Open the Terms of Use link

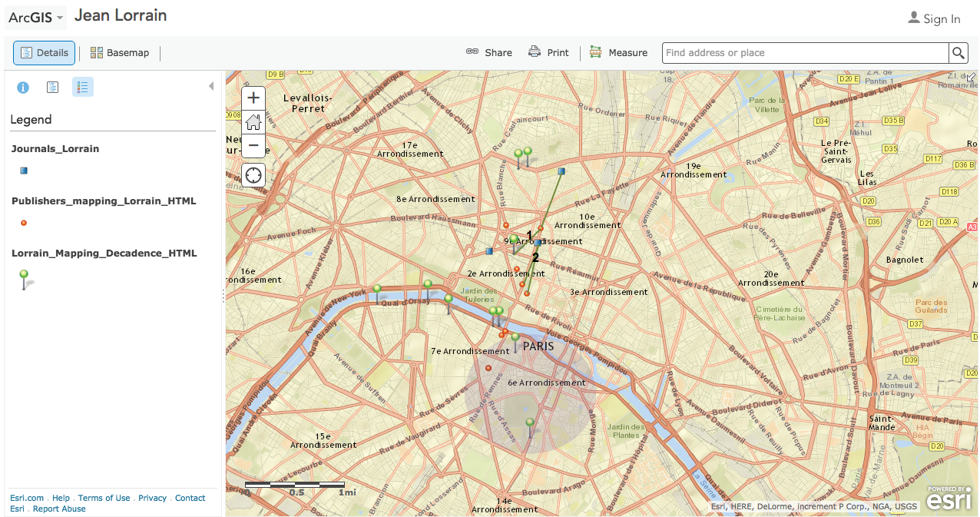pos(104,498)
